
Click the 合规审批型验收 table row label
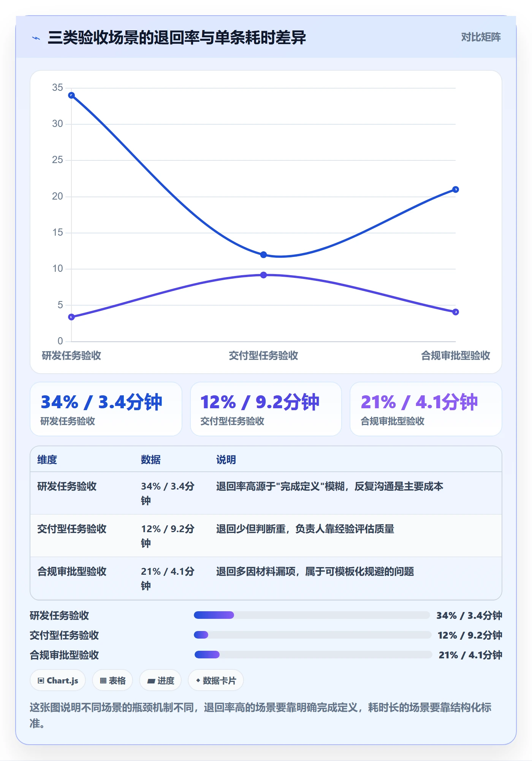pos(72,571)
